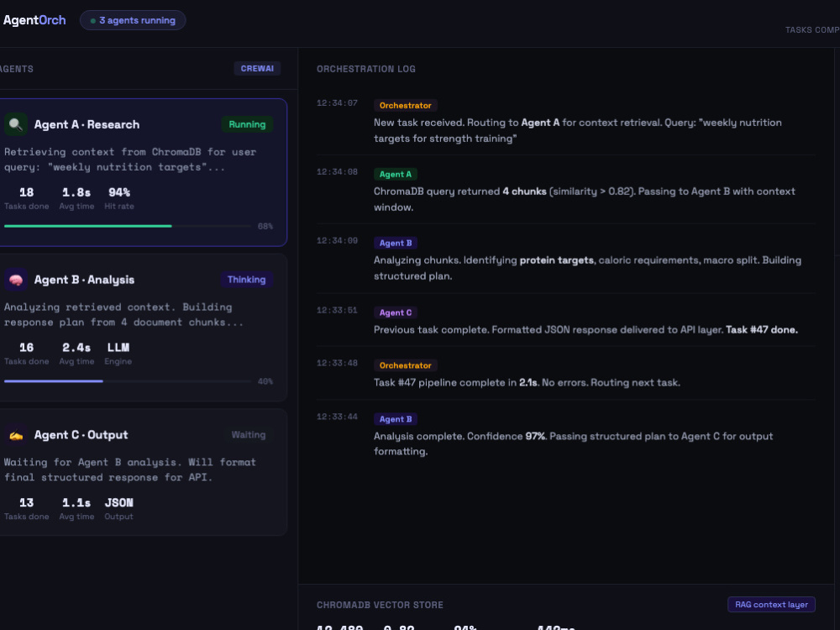840x630 pixels.
Task: Select the 'Agent A · Research' card title
Action: point(87,124)
